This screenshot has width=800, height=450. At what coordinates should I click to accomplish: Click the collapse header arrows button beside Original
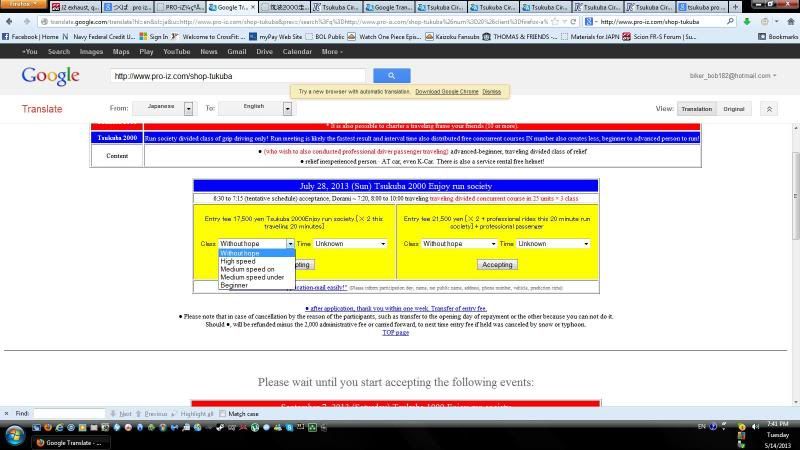click(769, 109)
